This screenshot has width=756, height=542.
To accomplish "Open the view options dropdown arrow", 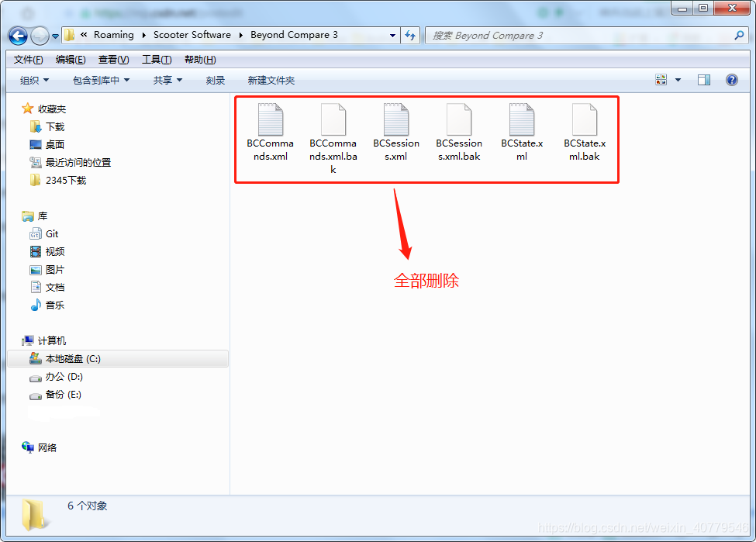I will [678, 80].
